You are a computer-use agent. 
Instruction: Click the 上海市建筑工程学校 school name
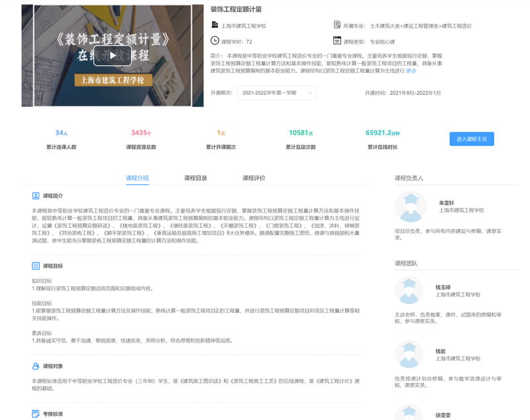[243, 26]
